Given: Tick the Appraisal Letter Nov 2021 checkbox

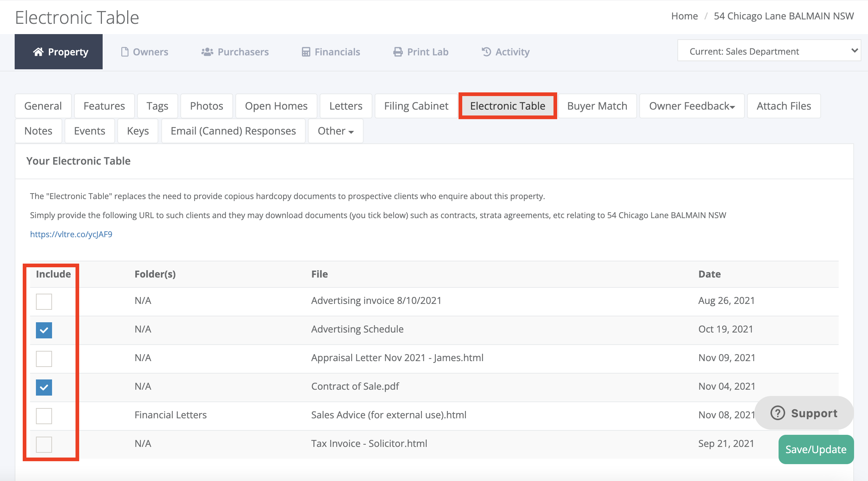Looking at the screenshot, I should [44, 359].
